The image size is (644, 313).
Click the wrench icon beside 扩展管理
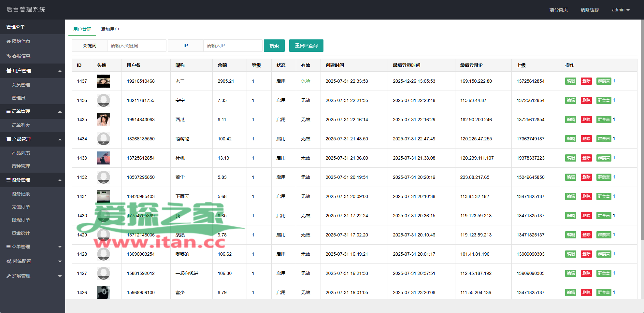(8, 276)
